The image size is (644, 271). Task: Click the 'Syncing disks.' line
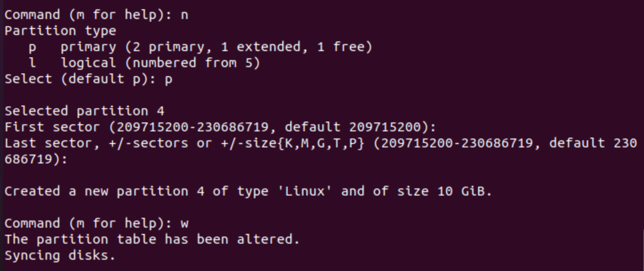coord(60,256)
